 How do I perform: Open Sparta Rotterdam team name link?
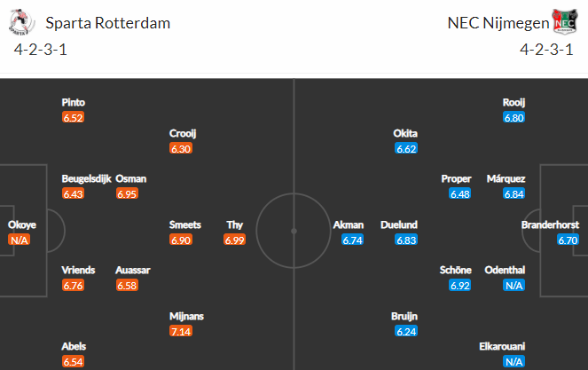pos(108,23)
